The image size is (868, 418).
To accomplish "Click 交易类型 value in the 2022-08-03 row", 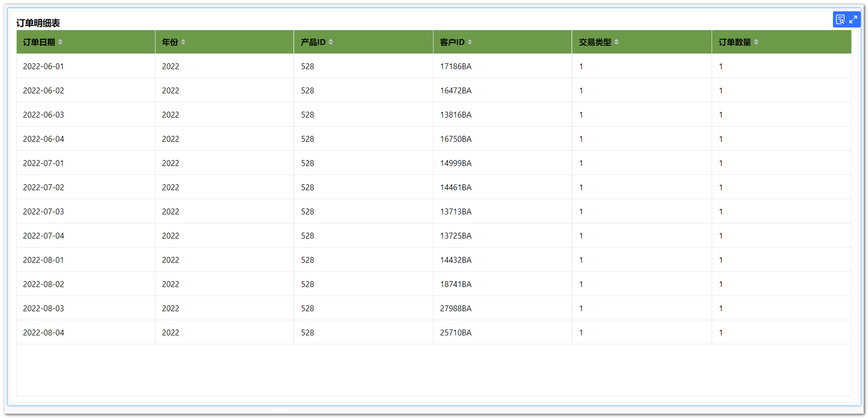I will [x=581, y=309].
